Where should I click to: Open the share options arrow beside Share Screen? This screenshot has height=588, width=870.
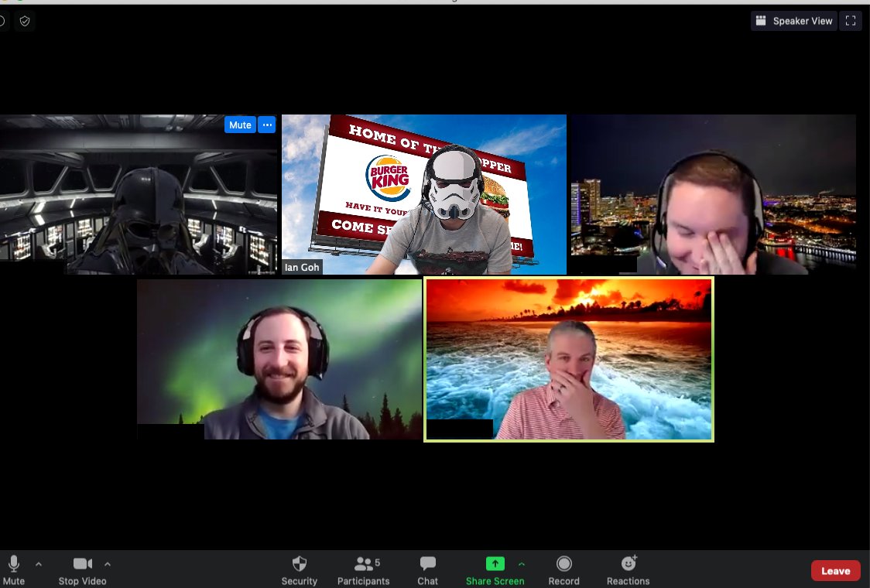tap(521, 564)
